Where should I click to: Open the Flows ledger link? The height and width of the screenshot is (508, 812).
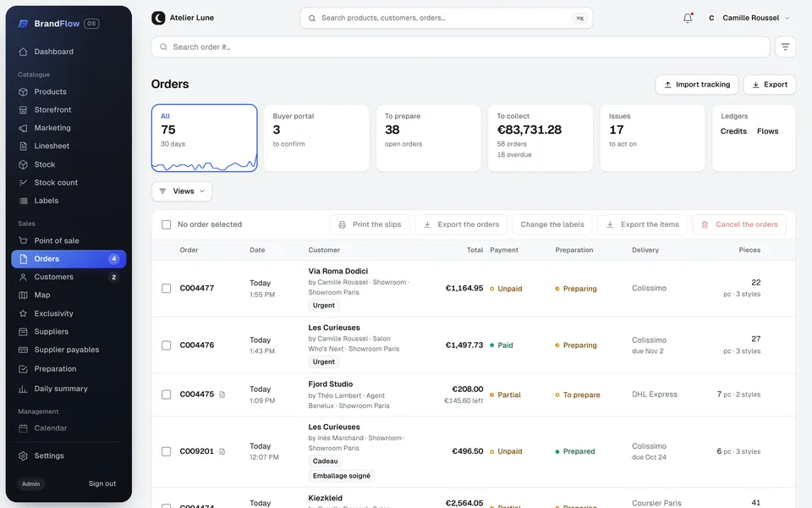pos(767,131)
